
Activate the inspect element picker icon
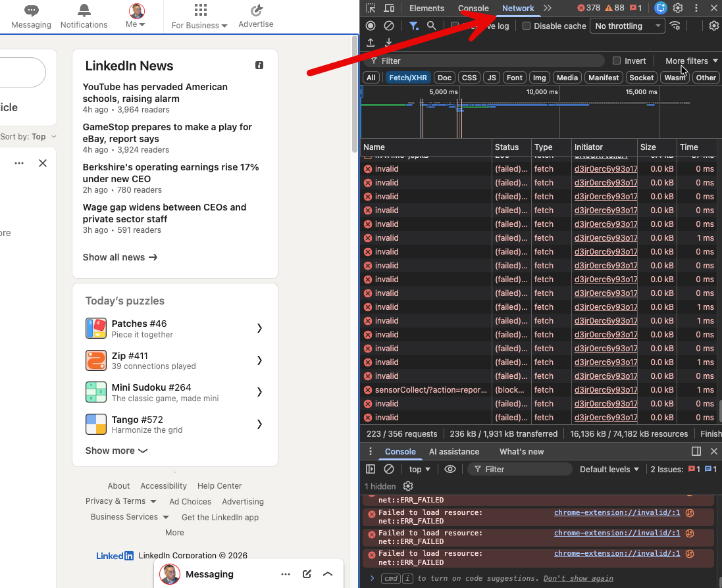pyautogui.click(x=371, y=8)
